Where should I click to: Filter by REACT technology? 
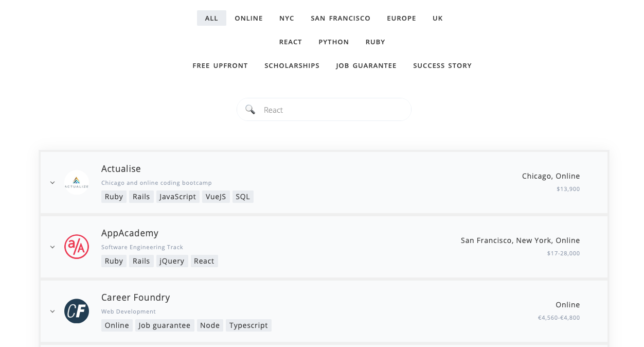291,42
